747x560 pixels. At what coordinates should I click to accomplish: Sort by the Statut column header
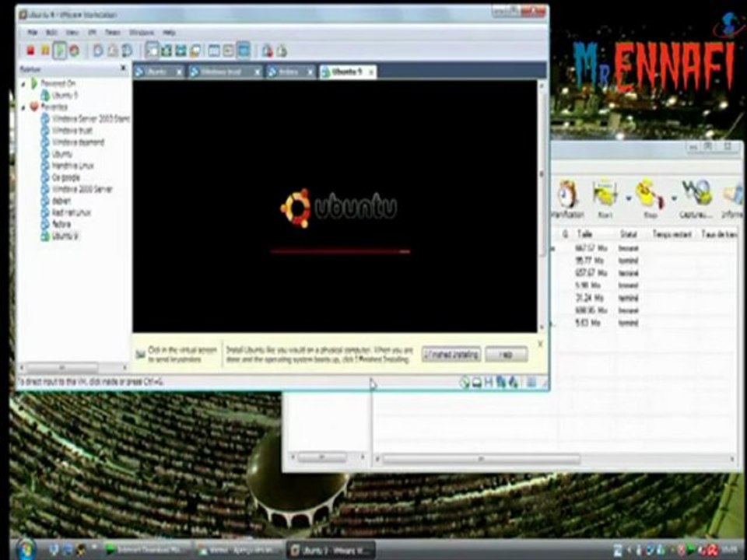pyautogui.click(x=629, y=234)
